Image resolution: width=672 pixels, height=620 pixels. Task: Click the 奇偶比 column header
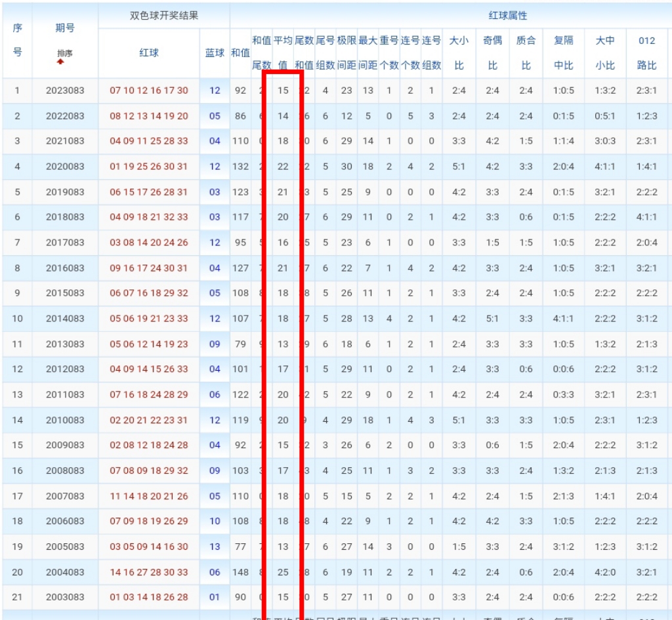[492, 53]
